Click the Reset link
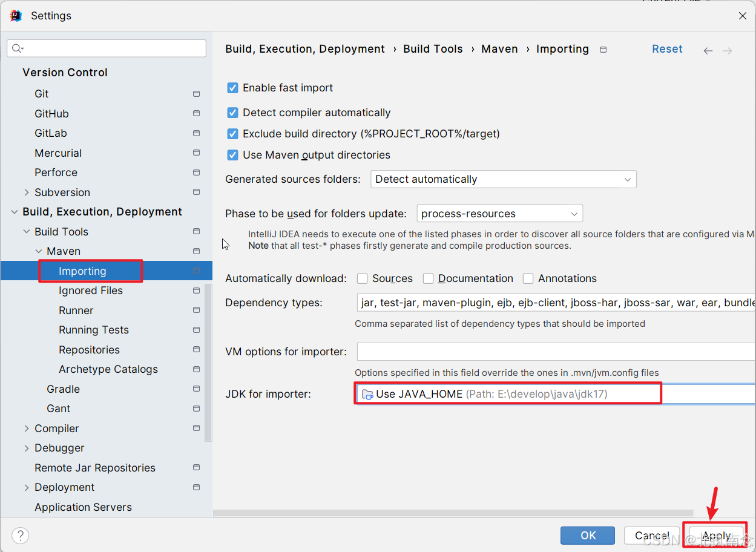Screen dimensions: 756x552 pyautogui.click(x=667, y=49)
